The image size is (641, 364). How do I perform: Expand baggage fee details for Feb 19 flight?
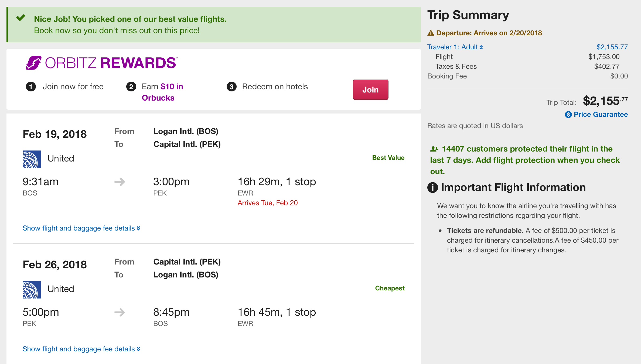81,228
